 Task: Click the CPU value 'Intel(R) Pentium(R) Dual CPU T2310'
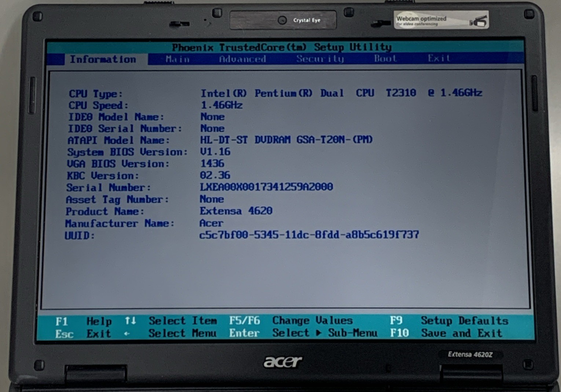pos(308,93)
